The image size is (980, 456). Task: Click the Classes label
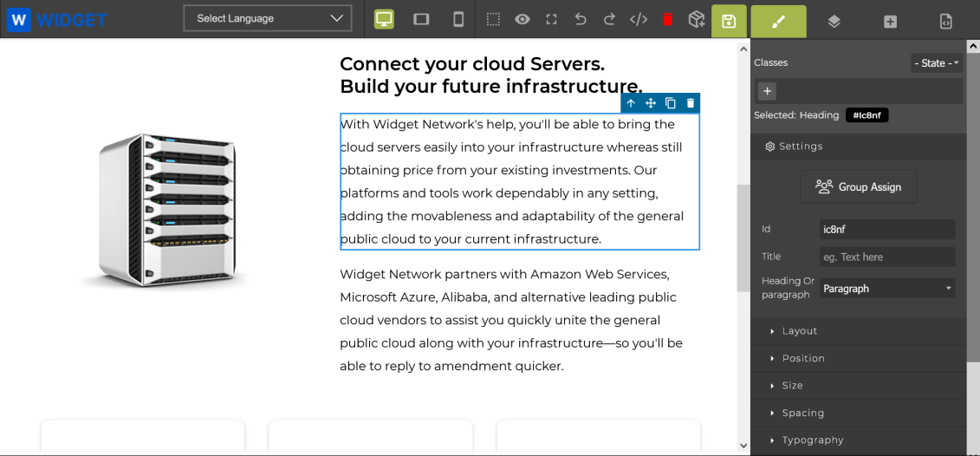(x=770, y=62)
